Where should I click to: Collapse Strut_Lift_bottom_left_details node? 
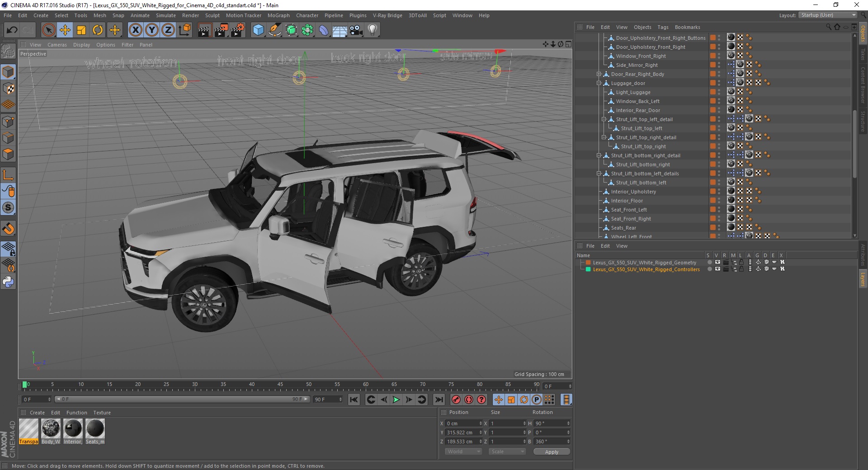(x=599, y=174)
